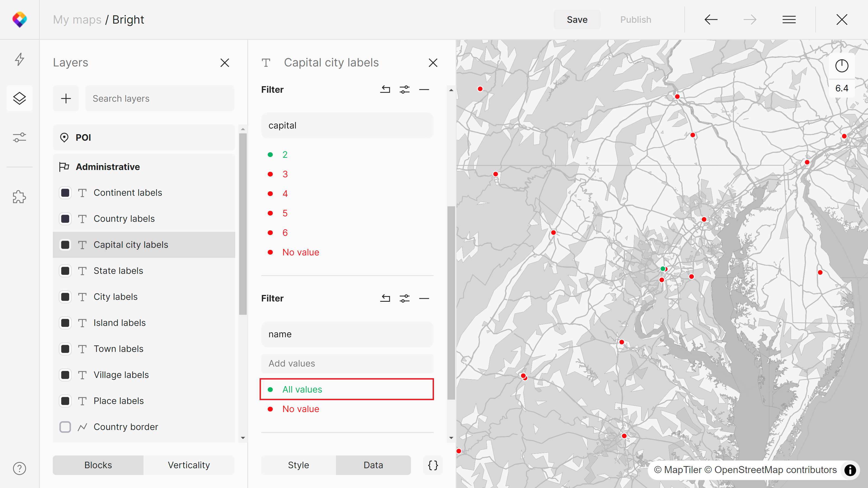The width and height of the screenshot is (868, 488).
Task: Click the Save button
Action: pos(577,20)
